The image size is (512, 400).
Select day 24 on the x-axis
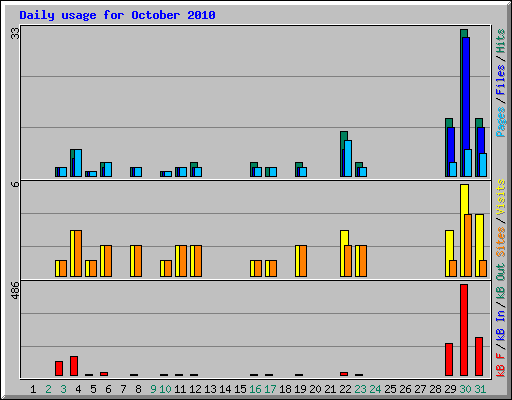pyautogui.click(x=375, y=389)
